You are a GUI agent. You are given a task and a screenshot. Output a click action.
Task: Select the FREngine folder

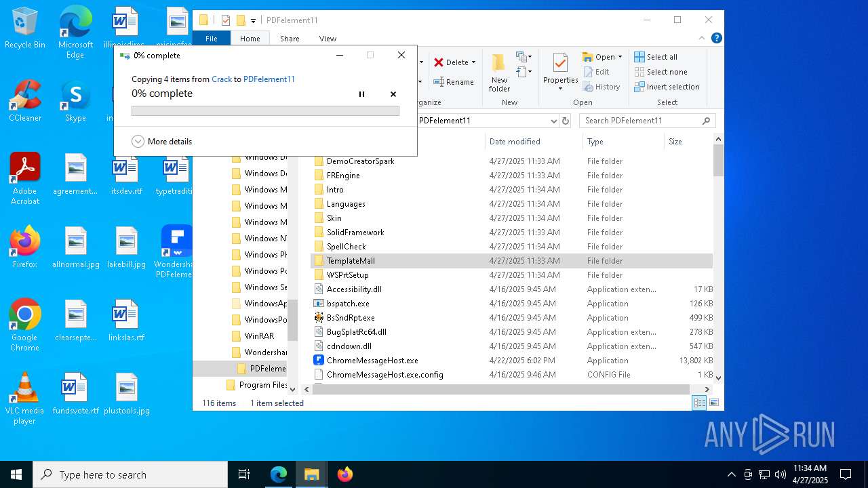click(343, 176)
